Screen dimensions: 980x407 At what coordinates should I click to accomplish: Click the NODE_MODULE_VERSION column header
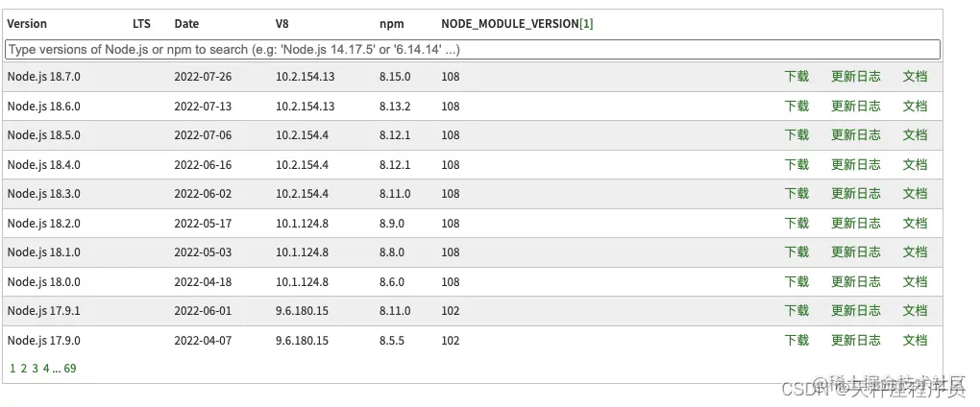(510, 24)
